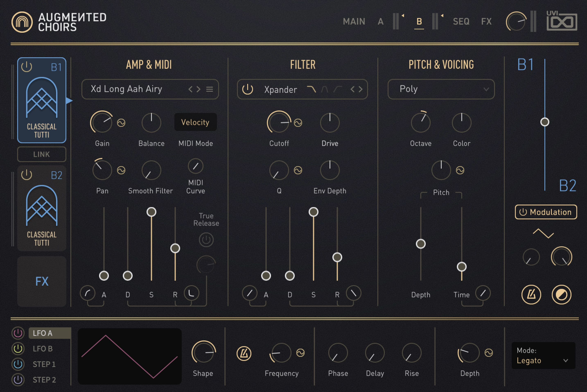
Task: Toggle STEP 1 power button
Action: click(18, 364)
